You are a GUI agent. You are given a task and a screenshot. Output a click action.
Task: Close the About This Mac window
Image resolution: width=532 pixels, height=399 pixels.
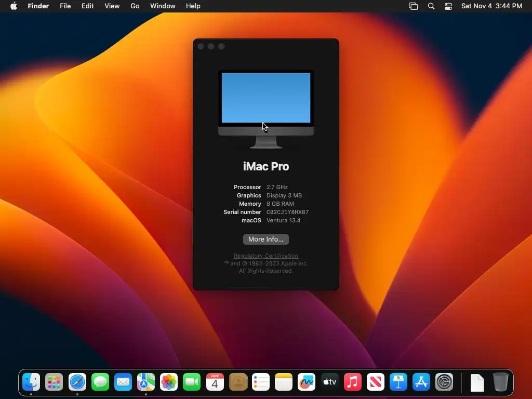[201, 46]
